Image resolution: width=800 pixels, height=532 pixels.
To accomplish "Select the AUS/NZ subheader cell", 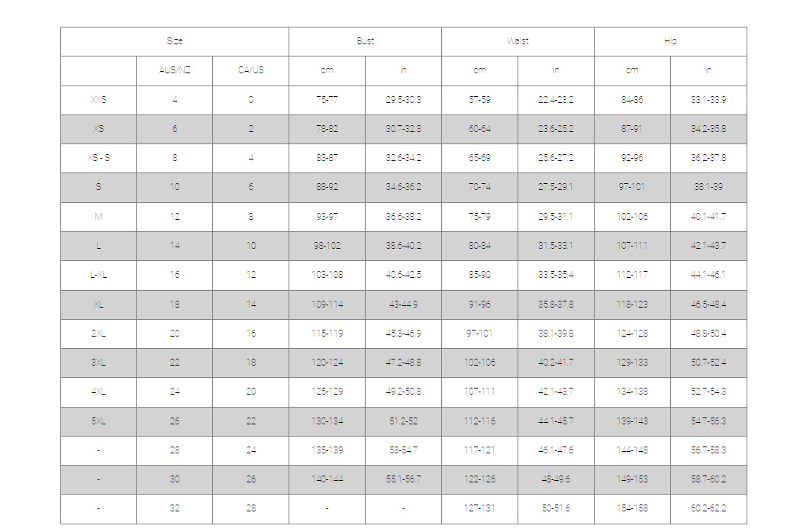I will click(175, 70).
